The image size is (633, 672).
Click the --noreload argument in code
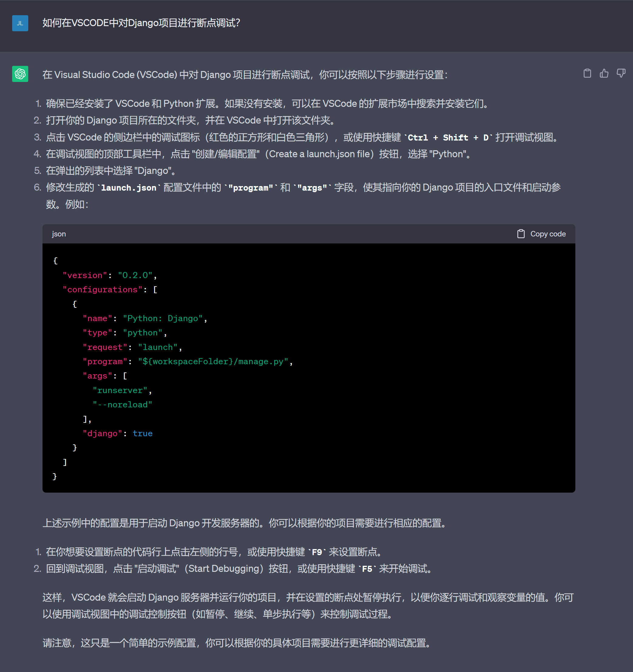point(122,404)
